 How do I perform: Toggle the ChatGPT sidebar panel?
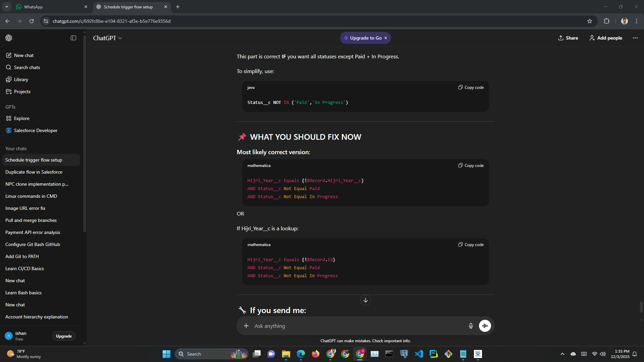click(x=73, y=38)
